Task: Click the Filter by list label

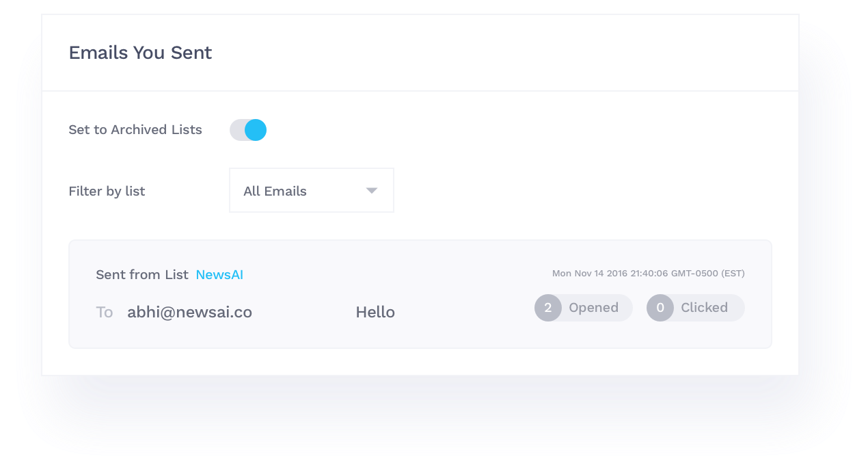Action: tap(107, 192)
